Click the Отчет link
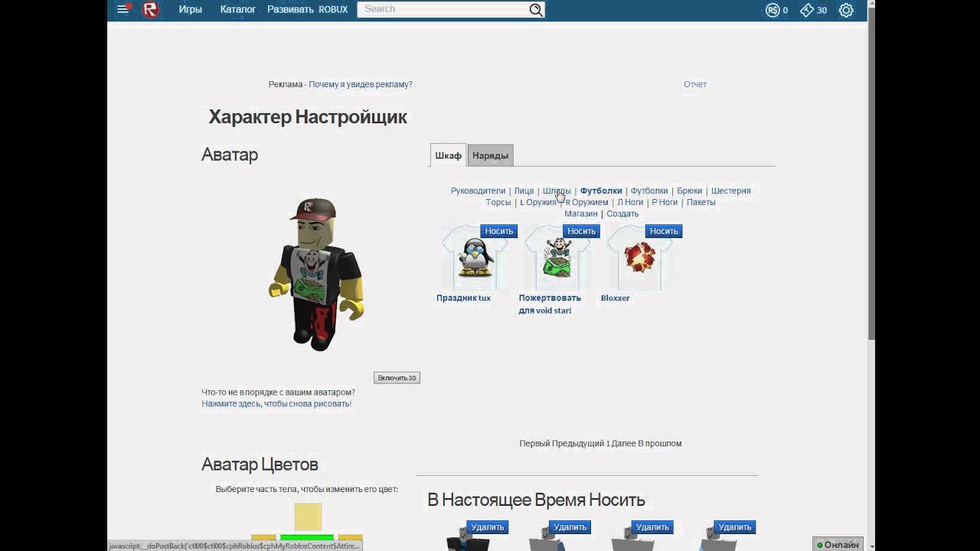 tap(695, 84)
